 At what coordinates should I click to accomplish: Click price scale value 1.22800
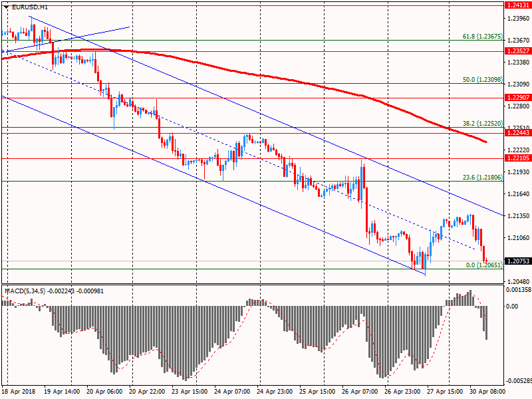tap(519, 106)
